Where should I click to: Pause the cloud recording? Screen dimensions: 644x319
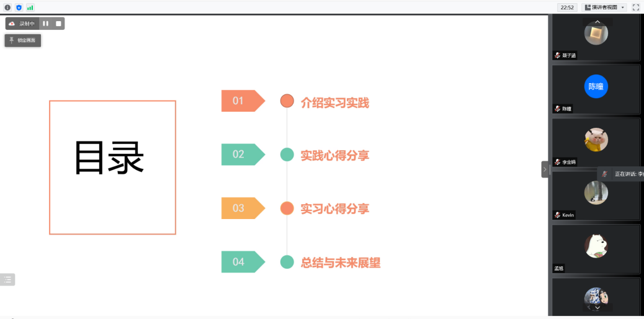[45, 24]
